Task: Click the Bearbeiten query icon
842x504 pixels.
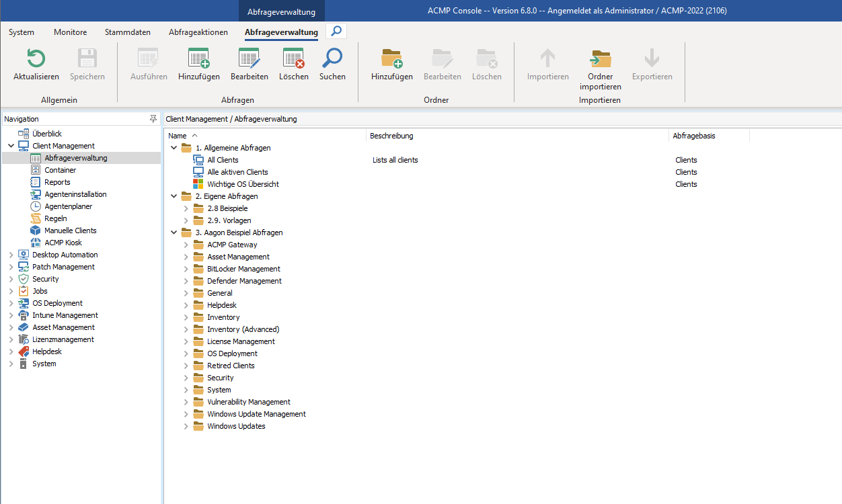Action: click(x=249, y=59)
